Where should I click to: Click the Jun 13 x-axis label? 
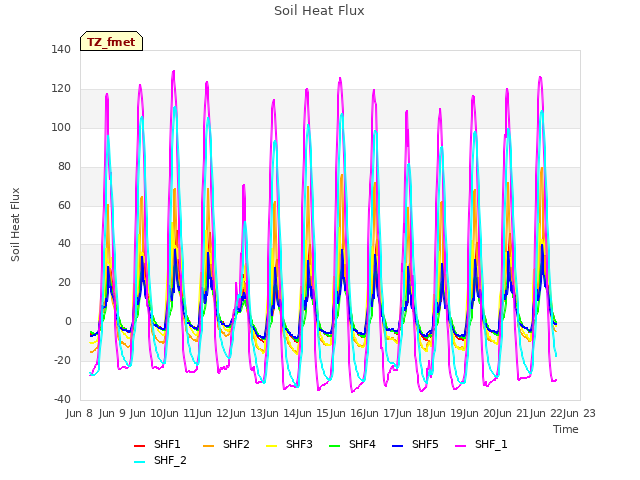tap(247, 413)
